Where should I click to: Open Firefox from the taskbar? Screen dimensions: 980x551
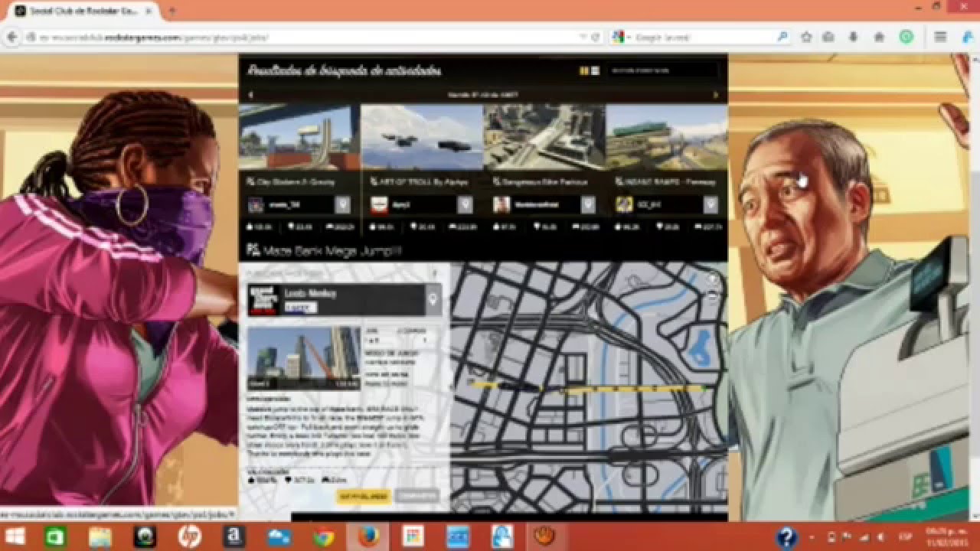[x=368, y=537]
